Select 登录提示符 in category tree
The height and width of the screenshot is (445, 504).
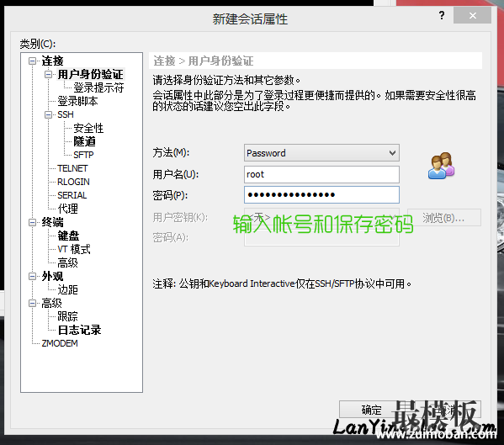[x=98, y=87]
